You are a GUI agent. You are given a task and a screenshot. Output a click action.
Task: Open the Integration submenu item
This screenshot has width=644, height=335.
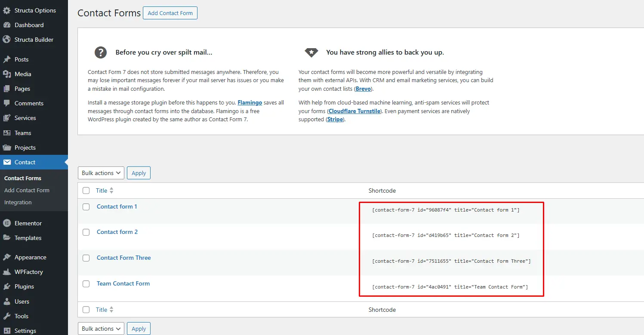tap(18, 202)
